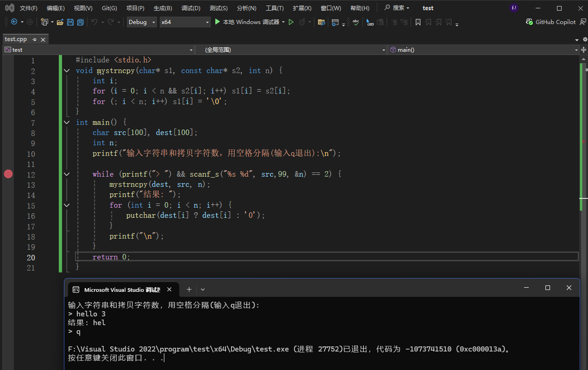
Task: Open the Debug configuration dropdown
Action: 142,22
